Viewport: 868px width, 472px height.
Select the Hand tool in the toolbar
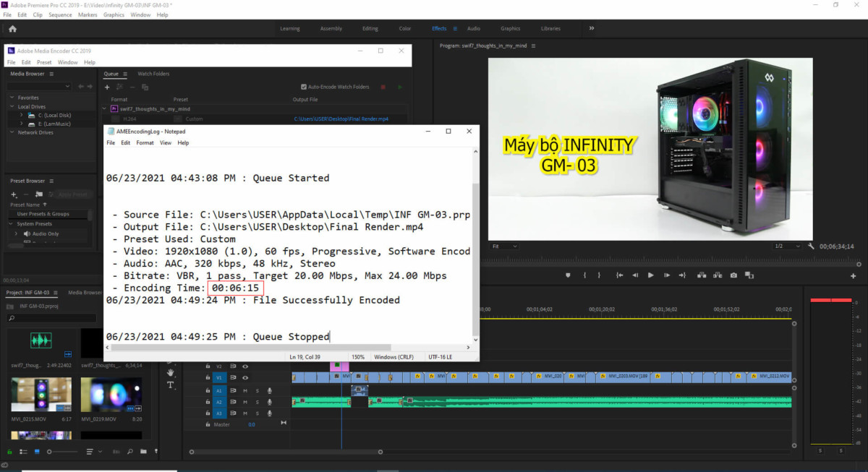click(x=171, y=373)
